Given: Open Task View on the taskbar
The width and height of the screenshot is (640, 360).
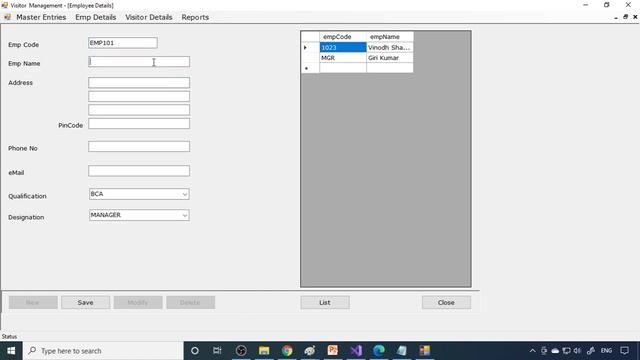Looking at the screenshot, I should [217, 351].
